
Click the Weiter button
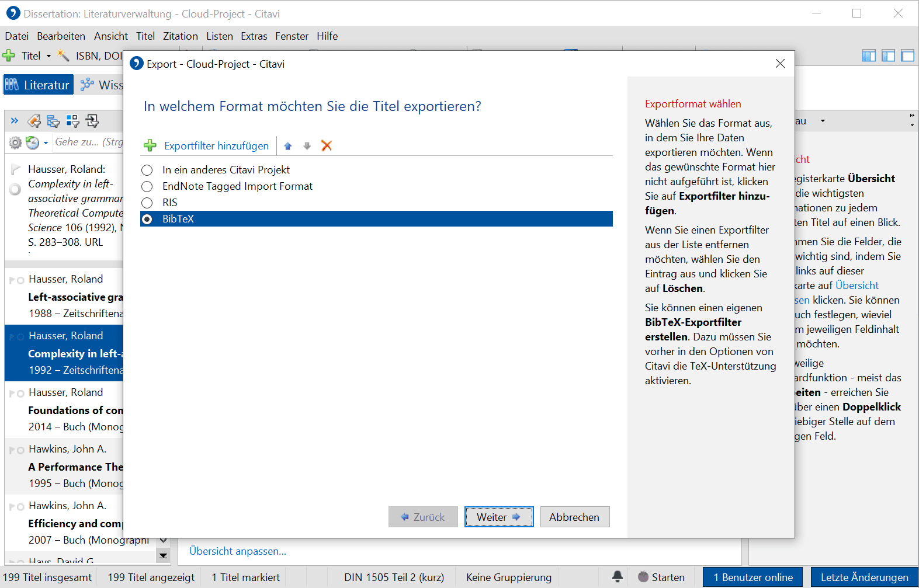(498, 517)
